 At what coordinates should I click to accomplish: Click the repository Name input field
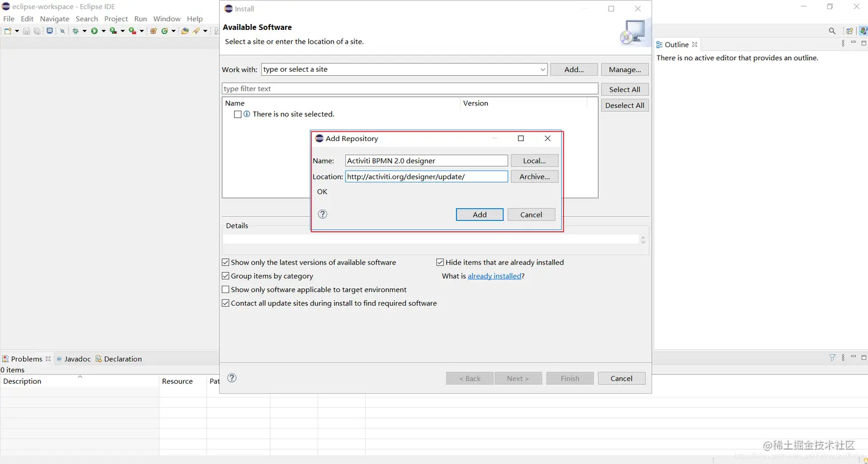pos(427,161)
